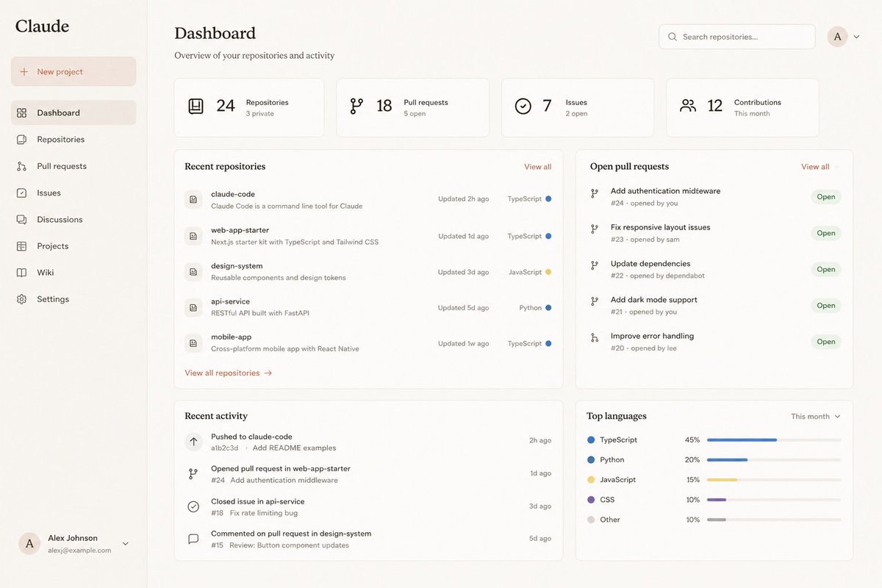The width and height of the screenshot is (882, 588).
Task: Click the Pull requests branch icon in sidebar
Action: [x=21, y=166]
